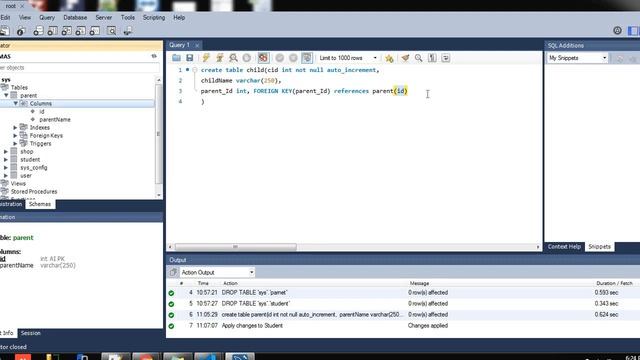Viewport: 640px width, 360px height.
Task: Switch to the Snippets tab
Action: click(599, 247)
